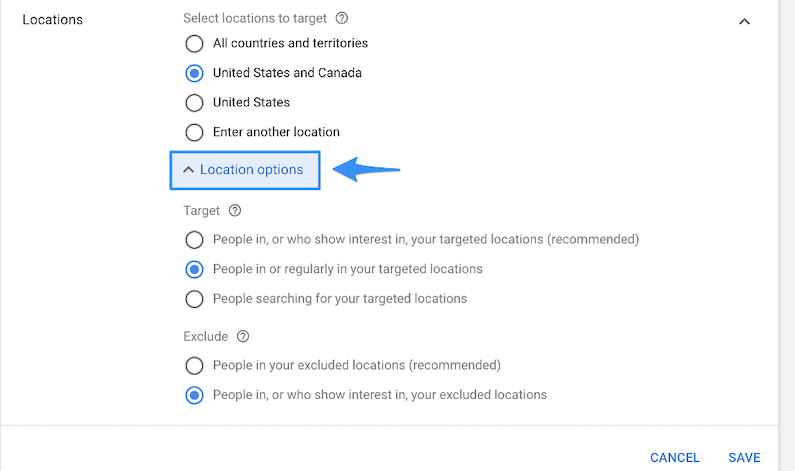795x471 pixels.
Task: Choose People in or showing interest target option
Action: click(194, 240)
